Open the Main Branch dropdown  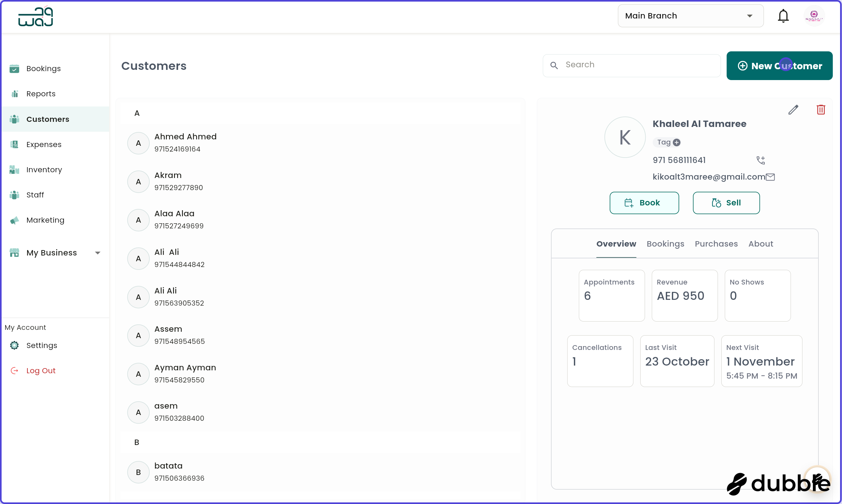[690, 16]
